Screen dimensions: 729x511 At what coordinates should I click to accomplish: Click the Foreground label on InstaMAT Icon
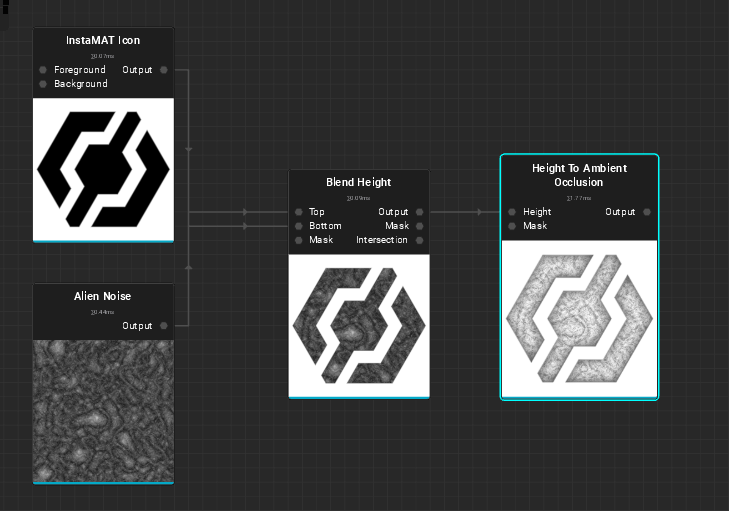click(80, 70)
